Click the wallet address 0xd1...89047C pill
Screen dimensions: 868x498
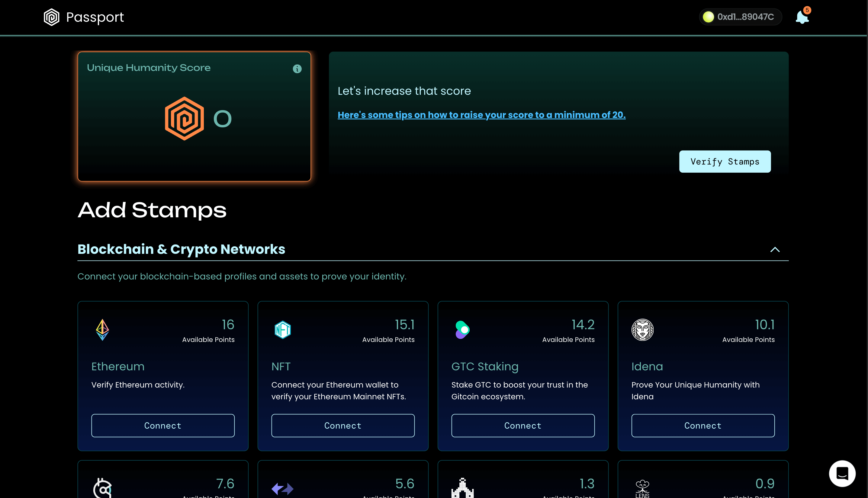point(740,17)
